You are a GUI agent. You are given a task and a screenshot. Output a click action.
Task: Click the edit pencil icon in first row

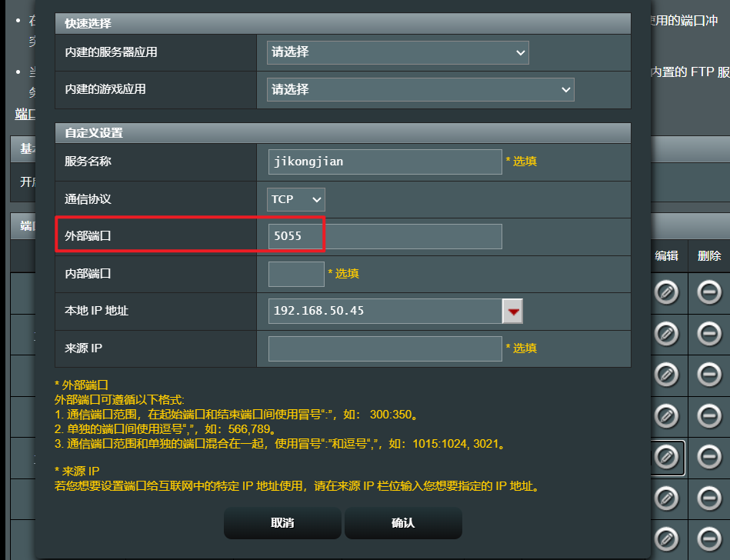tap(666, 292)
